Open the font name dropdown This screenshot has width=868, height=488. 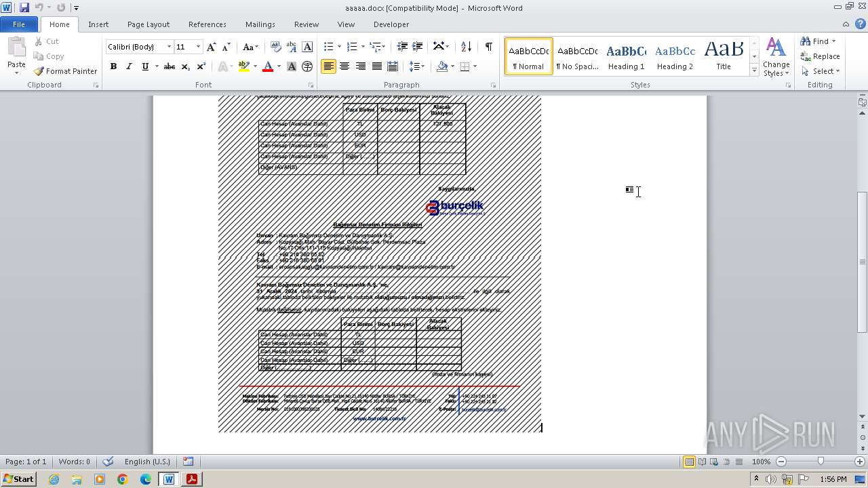click(169, 47)
